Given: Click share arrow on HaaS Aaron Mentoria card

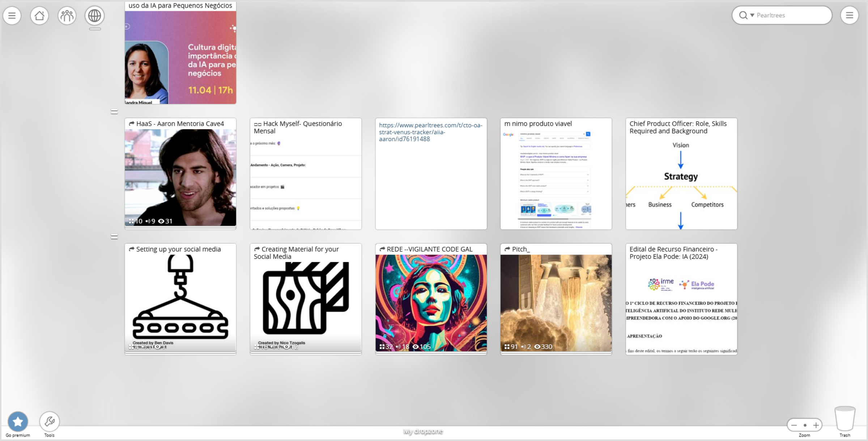Looking at the screenshot, I should 132,123.
